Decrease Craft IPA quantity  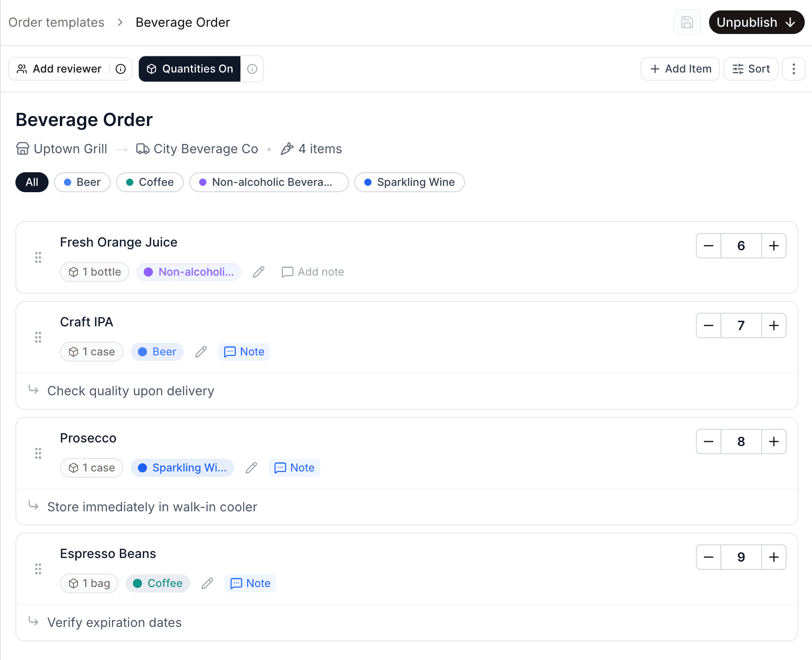pyautogui.click(x=709, y=325)
